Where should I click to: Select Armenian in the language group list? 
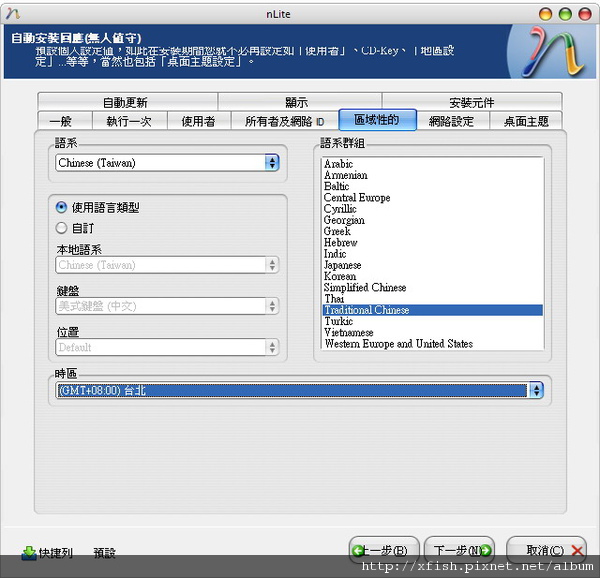coord(432,175)
